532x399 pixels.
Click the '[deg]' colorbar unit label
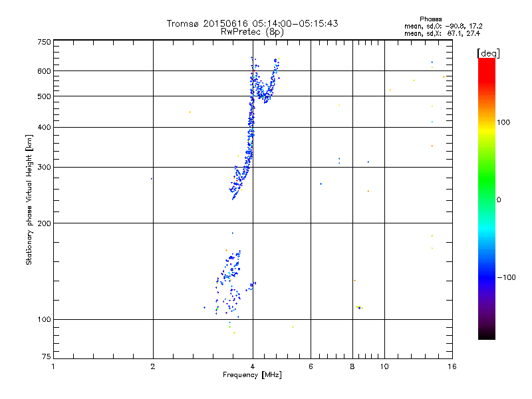coord(488,53)
